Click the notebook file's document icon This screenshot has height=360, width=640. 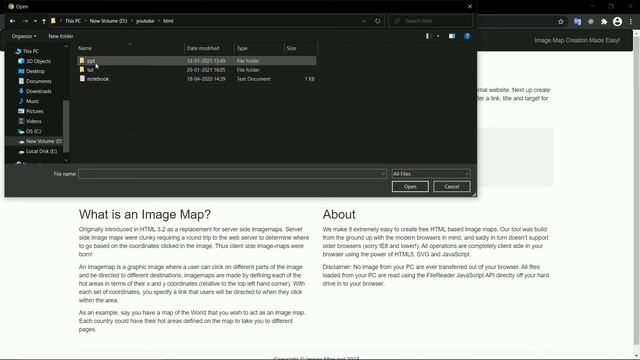pyautogui.click(x=82, y=79)
